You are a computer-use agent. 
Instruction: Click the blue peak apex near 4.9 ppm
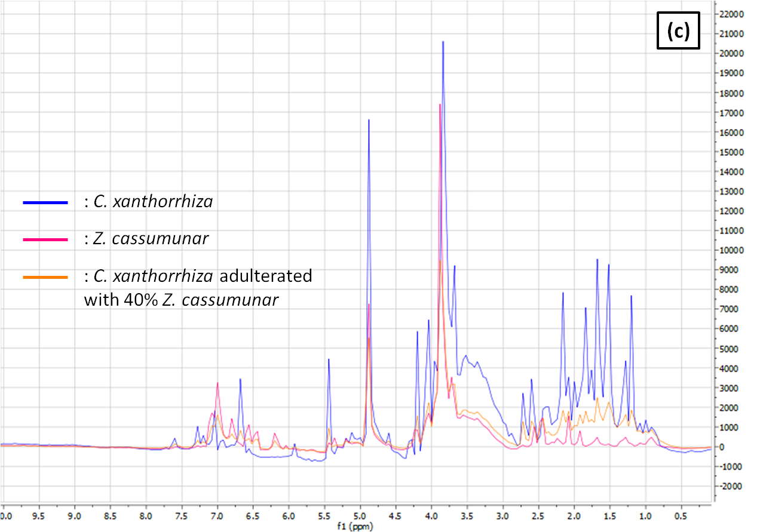coord(369,120)
